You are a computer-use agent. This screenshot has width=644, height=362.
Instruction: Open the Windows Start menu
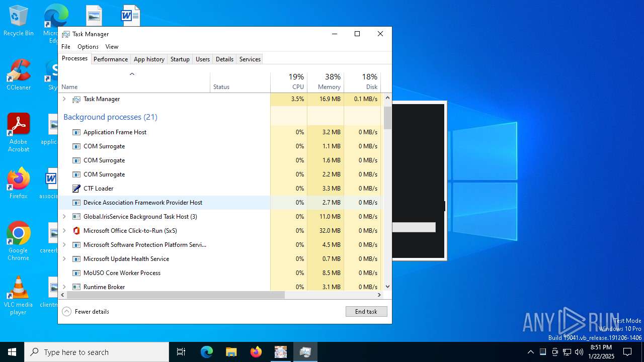click(x=12, y=352)
